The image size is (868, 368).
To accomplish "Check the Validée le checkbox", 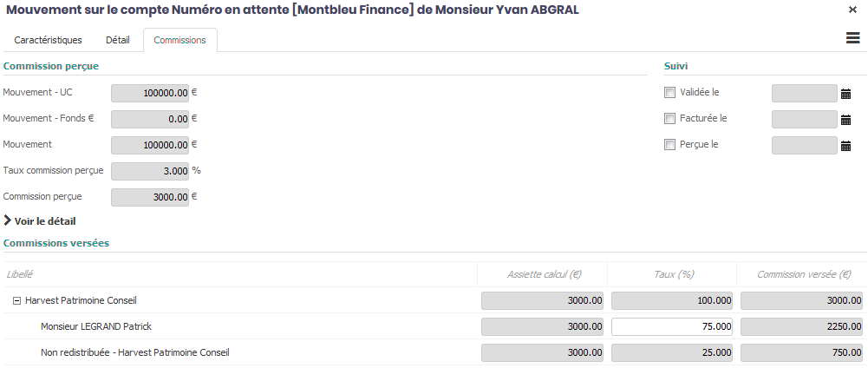I will tap(669, 93).
